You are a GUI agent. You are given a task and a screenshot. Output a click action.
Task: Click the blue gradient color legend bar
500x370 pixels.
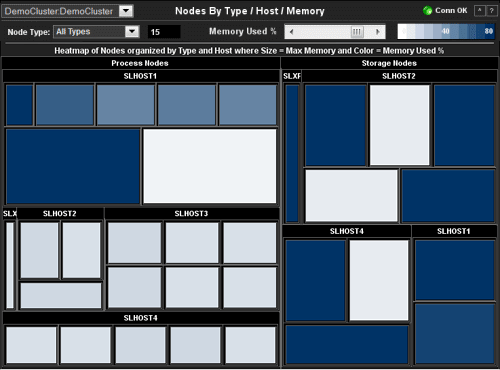click(446, 32)
